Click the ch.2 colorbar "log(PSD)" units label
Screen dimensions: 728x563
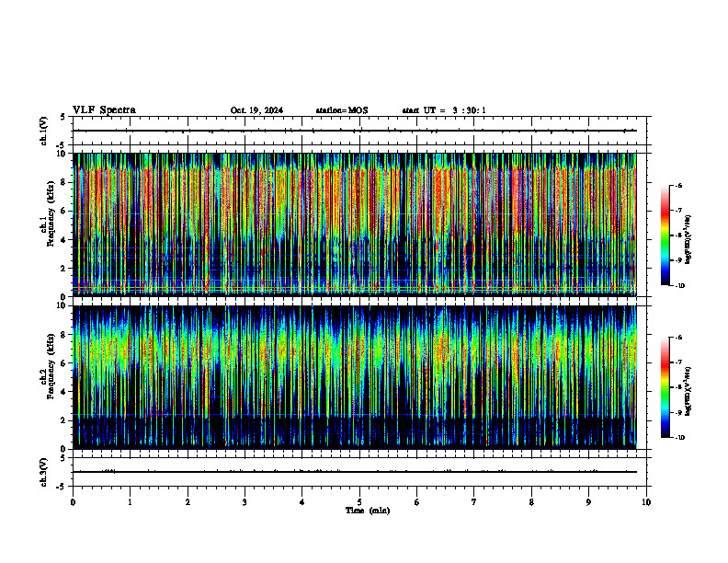pos(688,391)
